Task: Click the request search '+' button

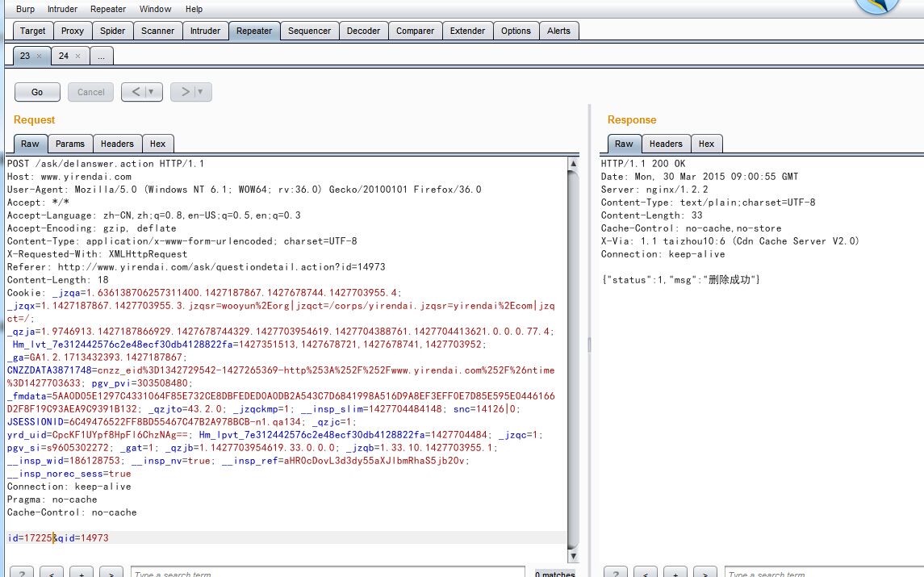Action: pyautogui.click(x=82, y=574)
